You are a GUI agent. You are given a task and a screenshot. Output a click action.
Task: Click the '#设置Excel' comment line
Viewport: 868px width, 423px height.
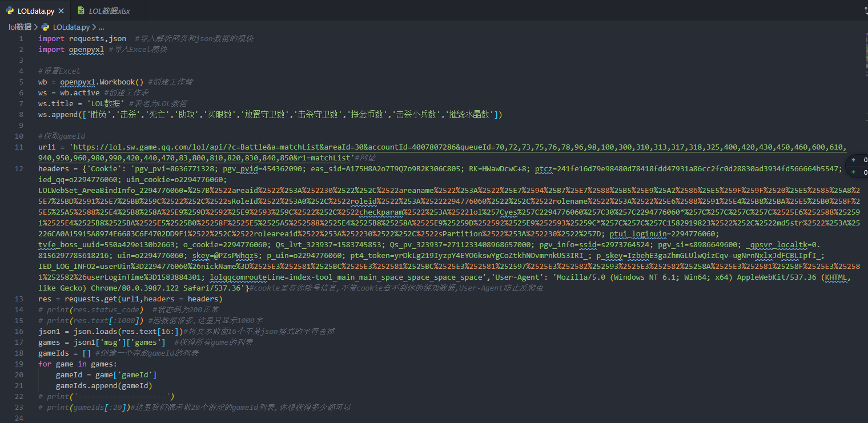click(x=59, y=71)
